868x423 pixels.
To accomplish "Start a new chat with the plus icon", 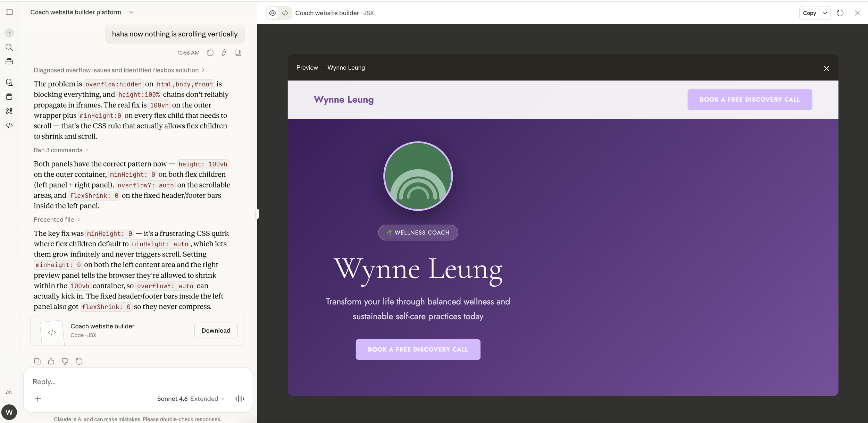I will pyautogui.click(x=9, y=33).
